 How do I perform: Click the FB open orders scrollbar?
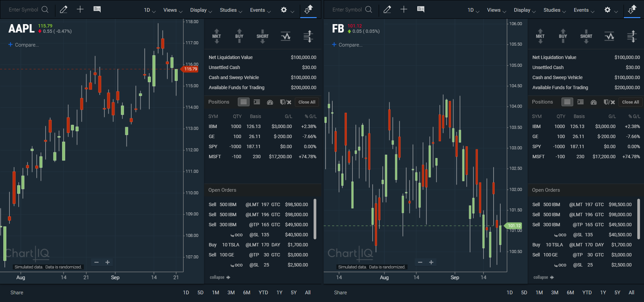639,219
